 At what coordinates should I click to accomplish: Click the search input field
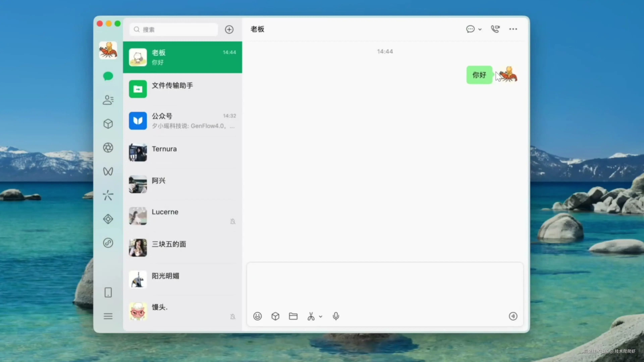175,29
